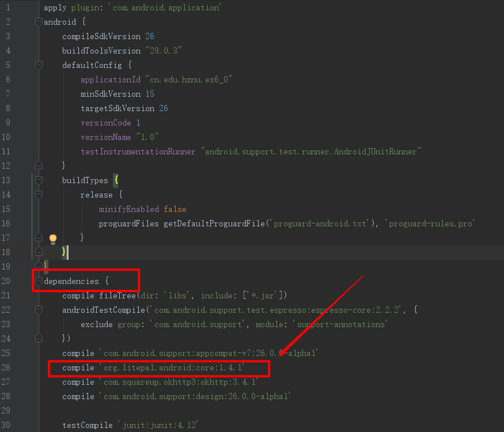This screenshot has width=504, height=432.
Task: Click minSdkVersion value 15
Action: point(150,94)
